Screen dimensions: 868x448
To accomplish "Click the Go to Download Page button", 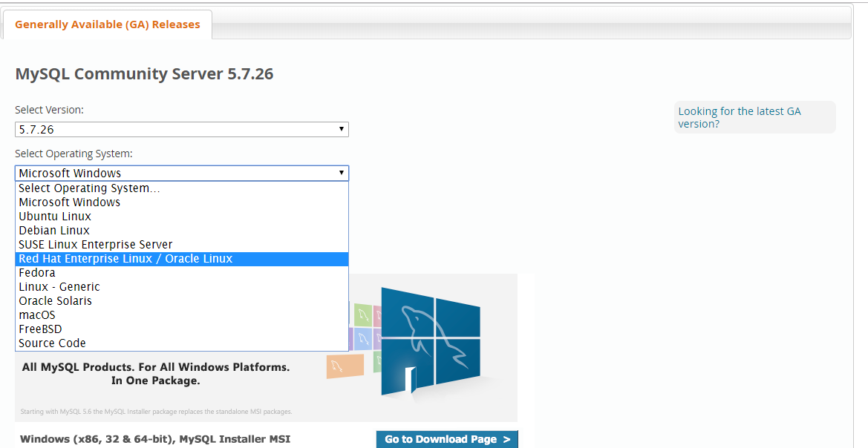I will pos(447,439).
